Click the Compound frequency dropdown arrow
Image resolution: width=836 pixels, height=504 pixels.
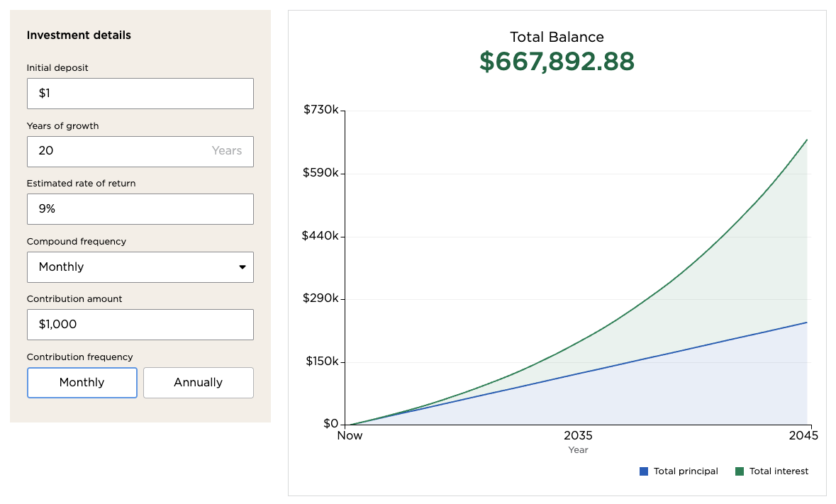coord(243,267)
